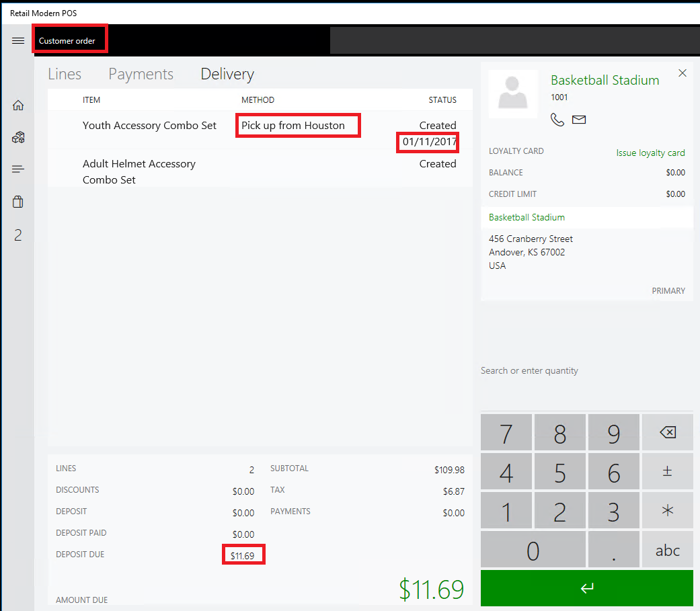The image size is (700, 611).
Task: Open the hamburger navigation menu
Action: 18,41
